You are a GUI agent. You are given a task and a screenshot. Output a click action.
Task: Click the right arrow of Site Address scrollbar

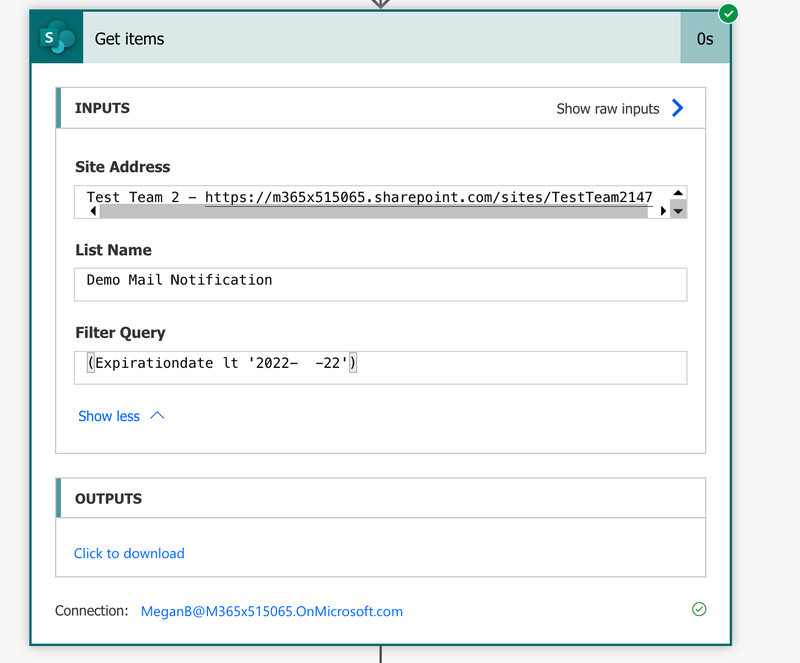click(x=663, y=211)
